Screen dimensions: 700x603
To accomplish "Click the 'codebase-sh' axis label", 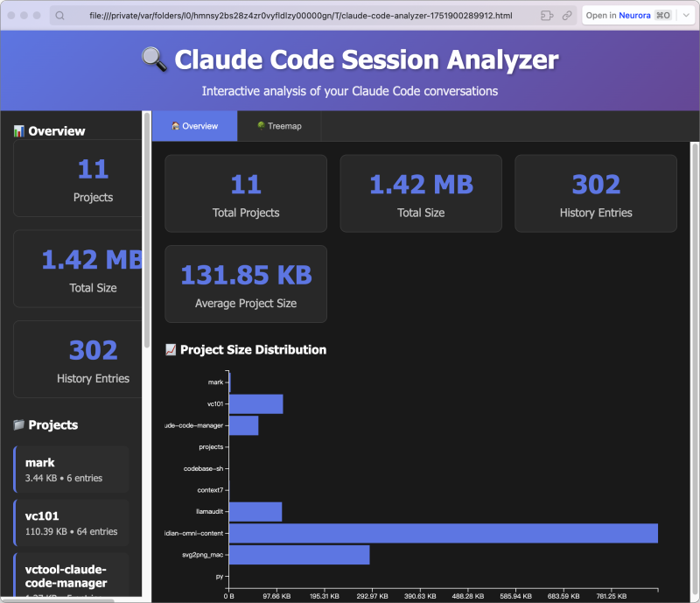I will pos(203,468).
